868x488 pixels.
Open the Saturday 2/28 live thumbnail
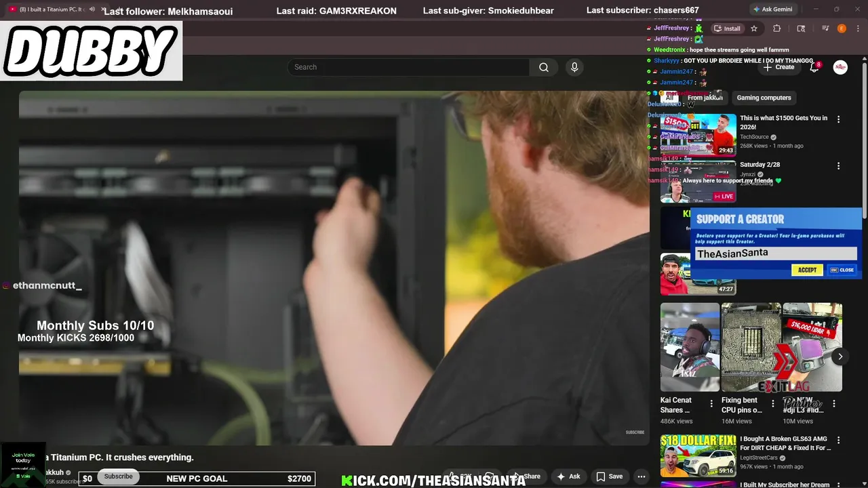pos(698,182)
